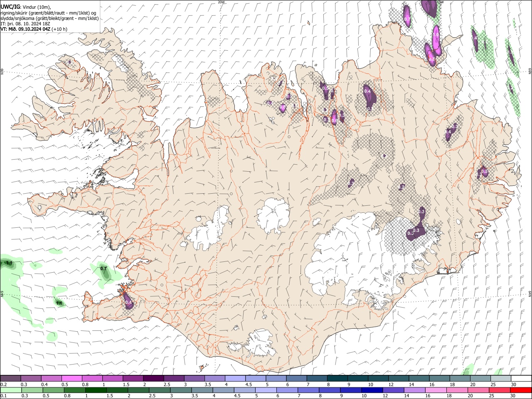Click the 0.5 snow patch near the east coast

[x=484, y=171]
